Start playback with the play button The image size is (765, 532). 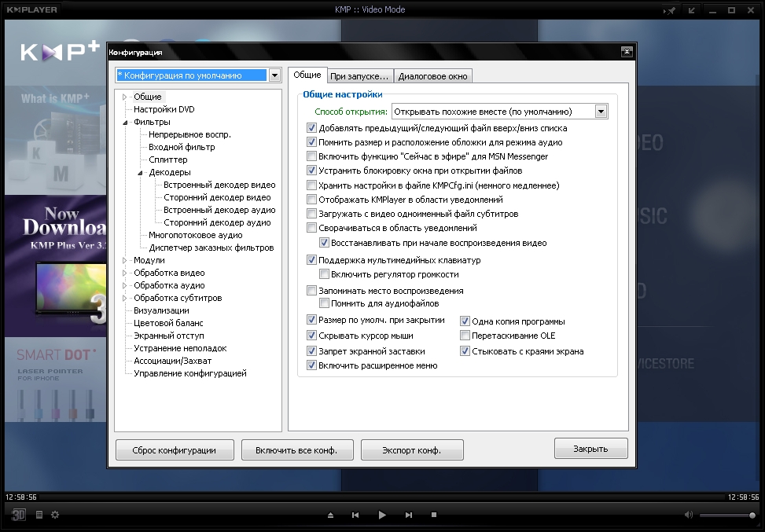point(382,515)
